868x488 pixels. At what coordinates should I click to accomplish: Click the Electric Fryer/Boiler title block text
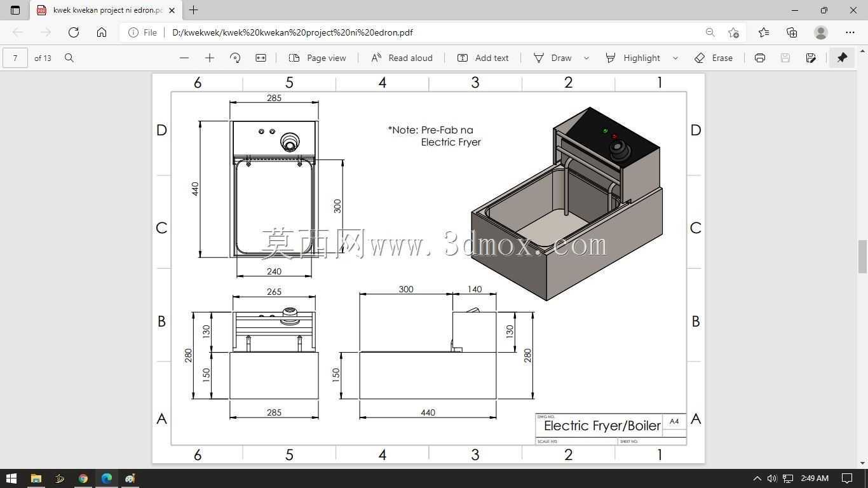tap(602, 425)
